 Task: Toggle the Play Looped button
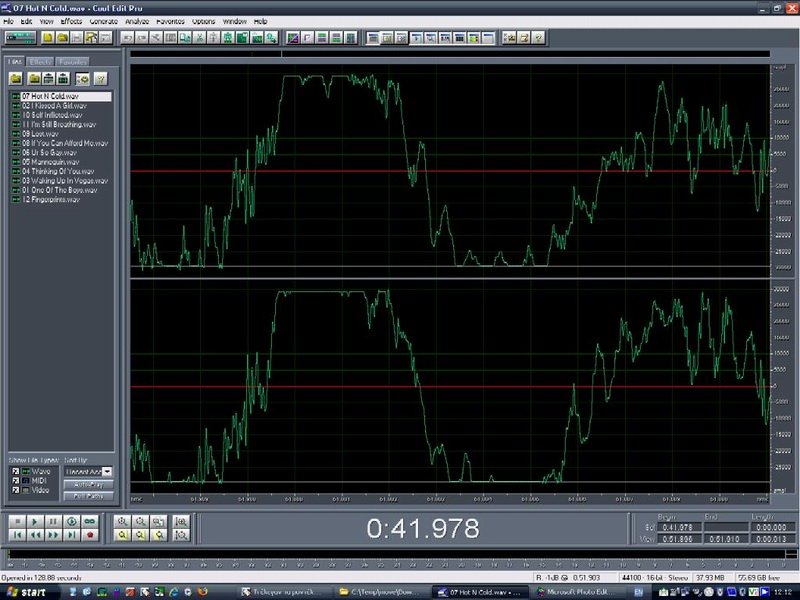point(90,521)
